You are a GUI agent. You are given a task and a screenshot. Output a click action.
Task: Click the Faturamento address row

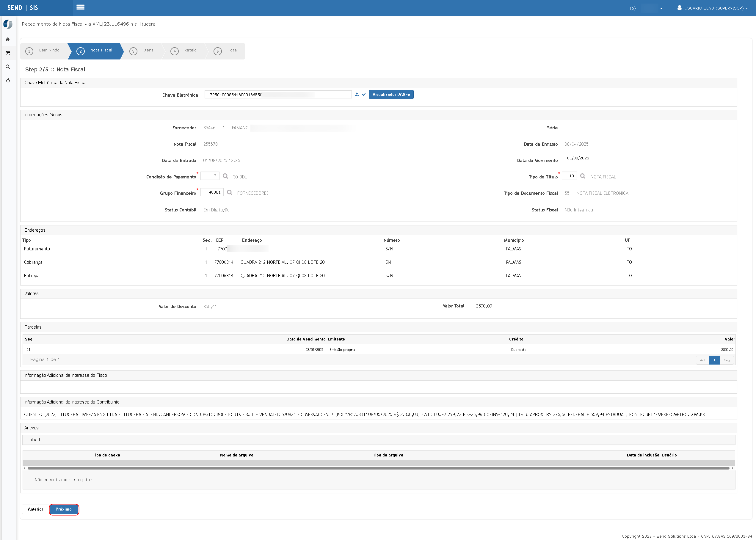[379, 249]
